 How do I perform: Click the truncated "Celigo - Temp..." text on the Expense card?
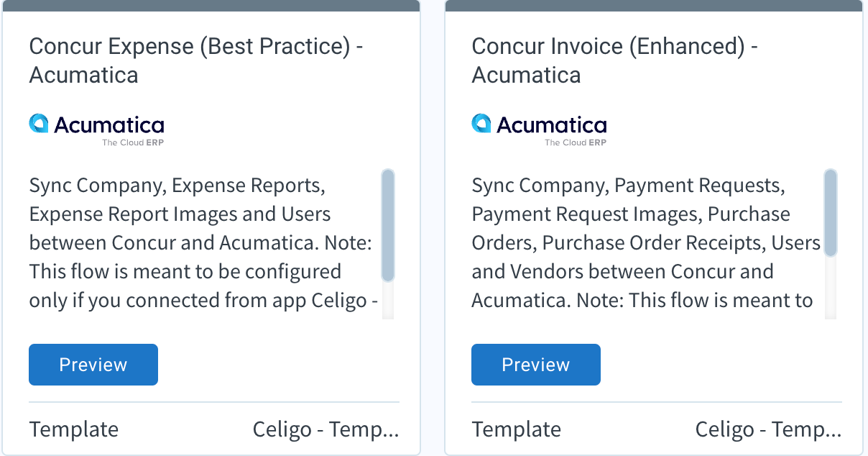(x=325, y=429)
